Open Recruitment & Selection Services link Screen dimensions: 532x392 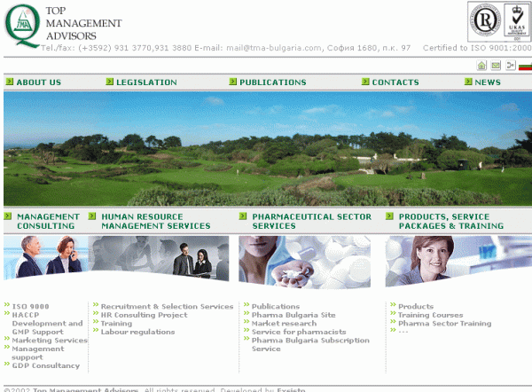pyautogui.click(x=167, y=306)
